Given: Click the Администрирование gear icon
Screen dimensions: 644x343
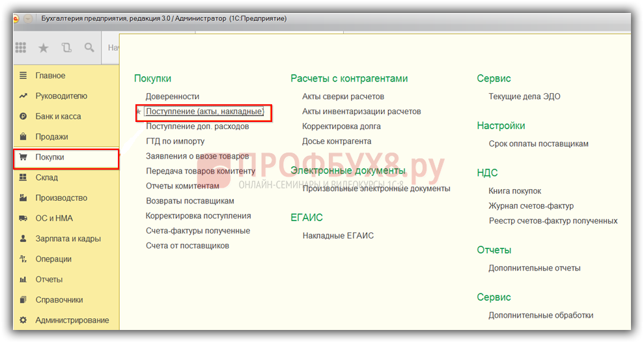Looking at the screenshot, I should pos(23,320).
